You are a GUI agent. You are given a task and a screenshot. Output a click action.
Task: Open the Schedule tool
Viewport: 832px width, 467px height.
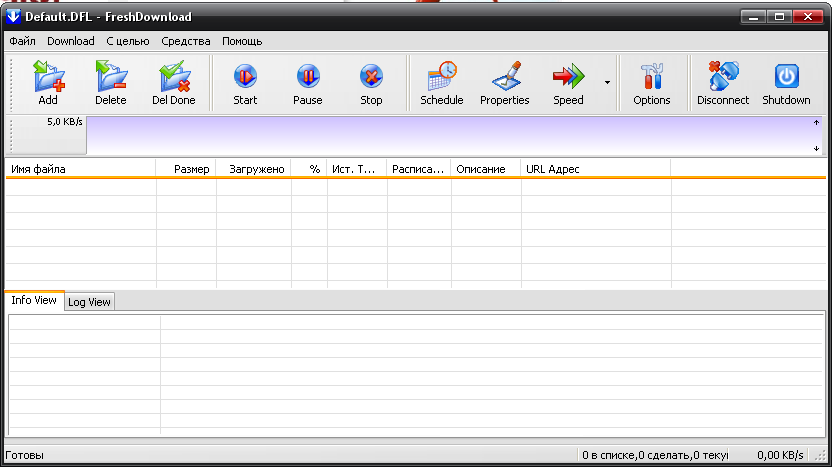point(442,83)
